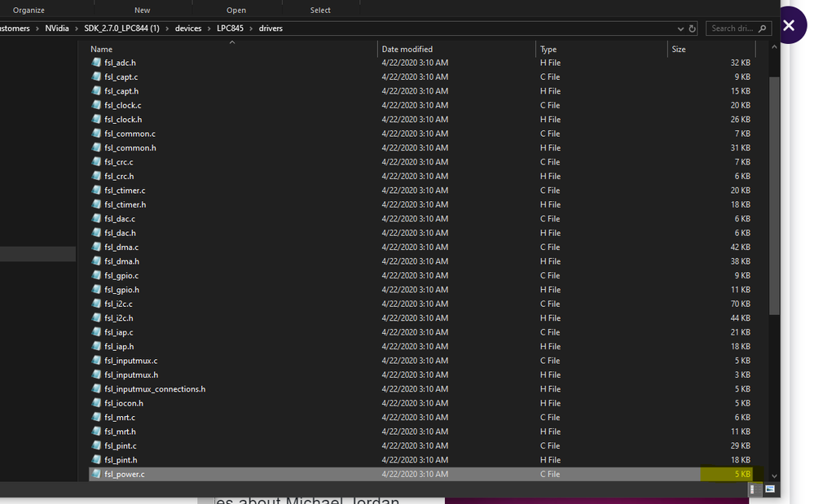This screenshot has height=504, width=814.
Task: Click the fsl_iap.h file icon
Action: pyautogui.click(x=96, y=346)
